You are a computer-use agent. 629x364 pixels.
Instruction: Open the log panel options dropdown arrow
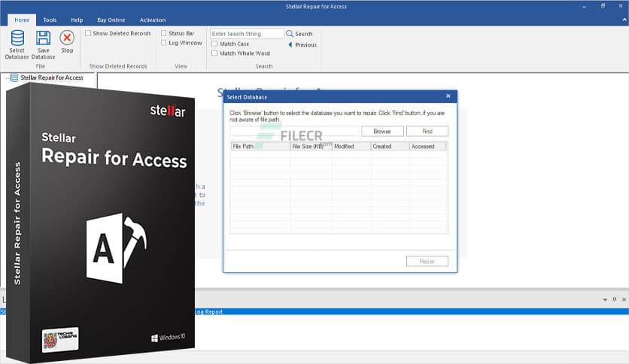605,299
